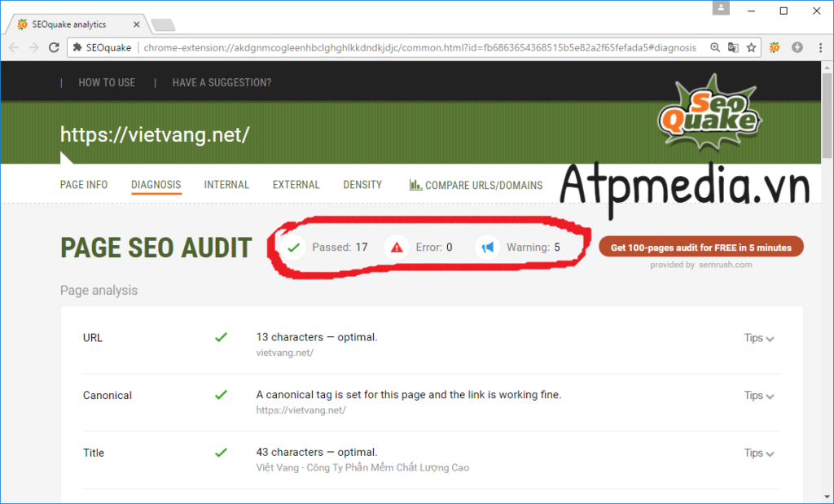Open the DENSITY tab

(x=362, y=185)
